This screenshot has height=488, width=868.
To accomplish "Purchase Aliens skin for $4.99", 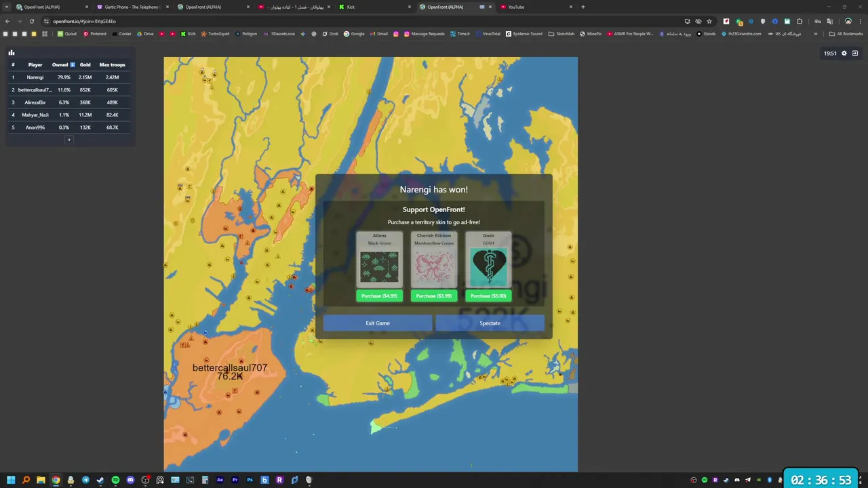I will click(379, 296).
